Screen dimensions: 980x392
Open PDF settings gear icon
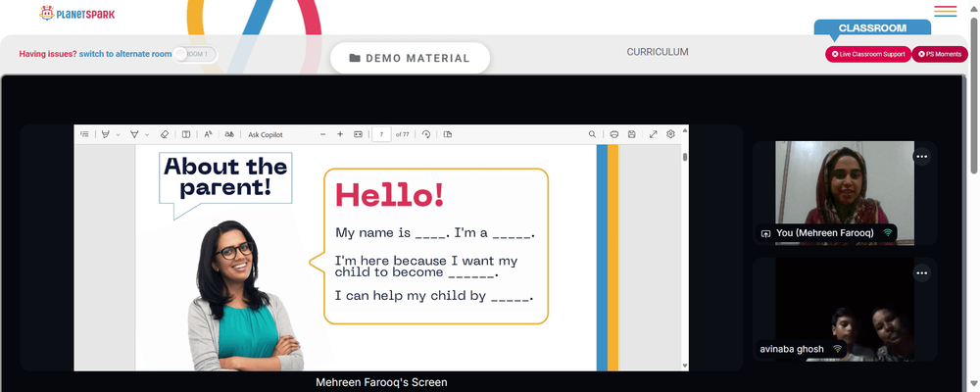pos(670,134)
